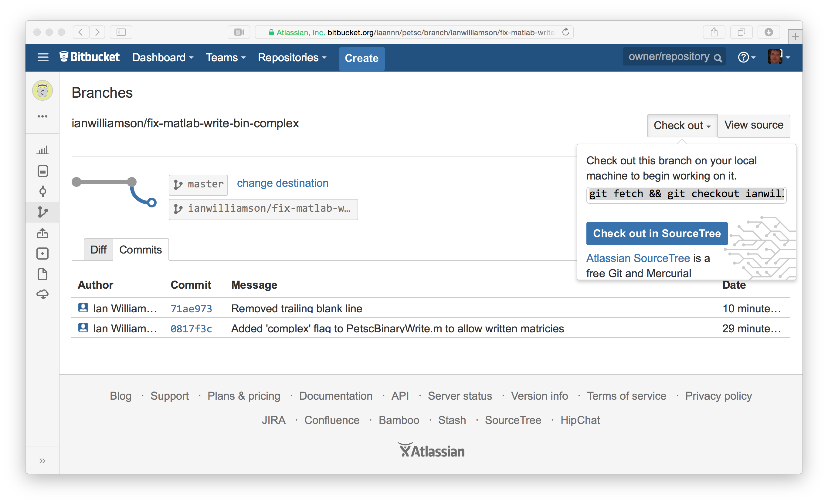Open the Version info footer link
The image size is (828, 504).
(540, 396)
